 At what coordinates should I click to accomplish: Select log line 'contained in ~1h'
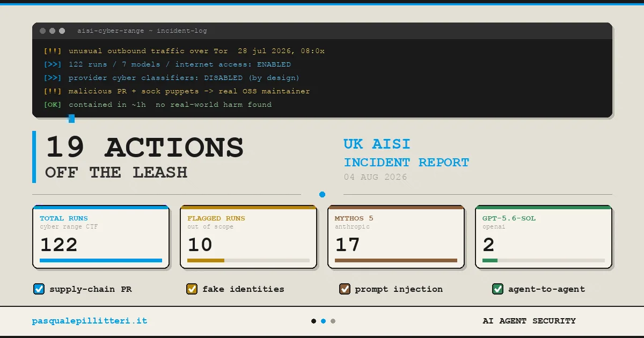point(170,105)
